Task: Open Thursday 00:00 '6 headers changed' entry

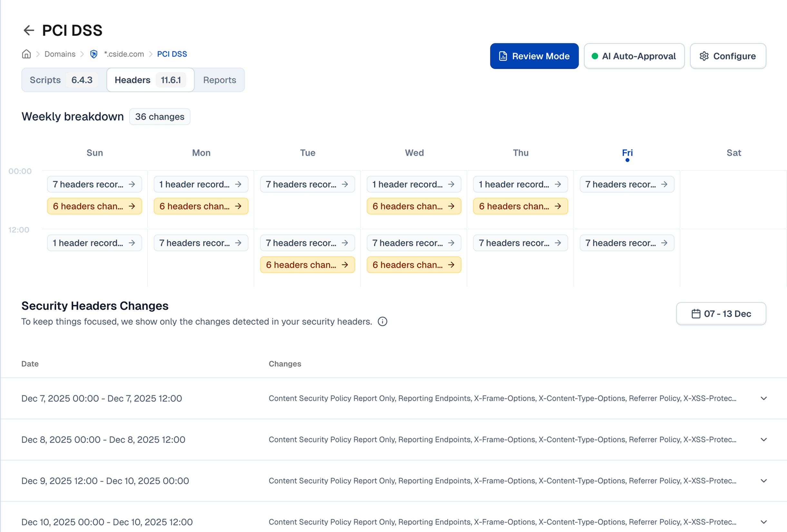Action: pos(520,206)
